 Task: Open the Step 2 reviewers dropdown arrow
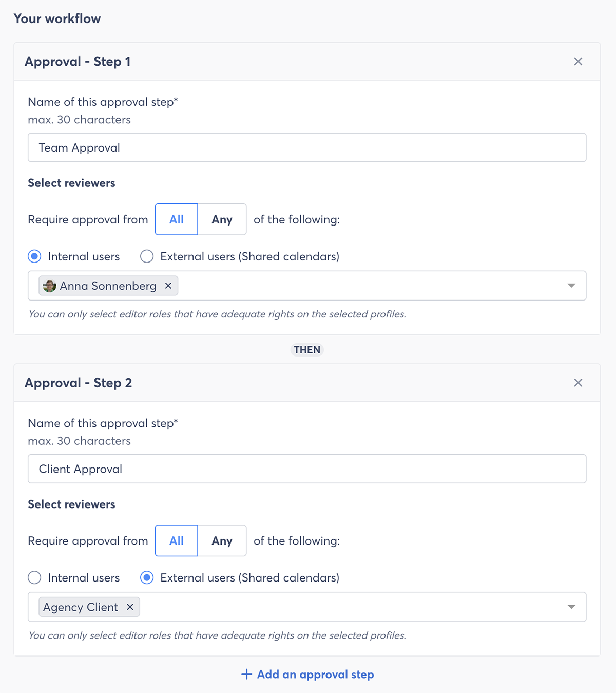click(571, 607)
